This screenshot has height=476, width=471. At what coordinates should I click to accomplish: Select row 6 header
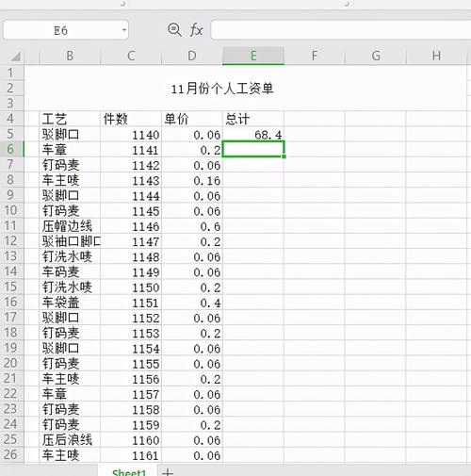point(11,149)
